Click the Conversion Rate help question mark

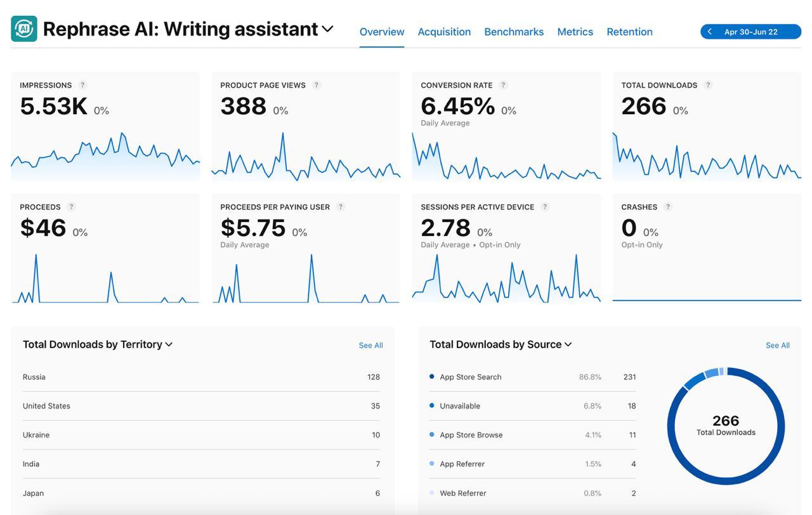[x=503, y=85]
